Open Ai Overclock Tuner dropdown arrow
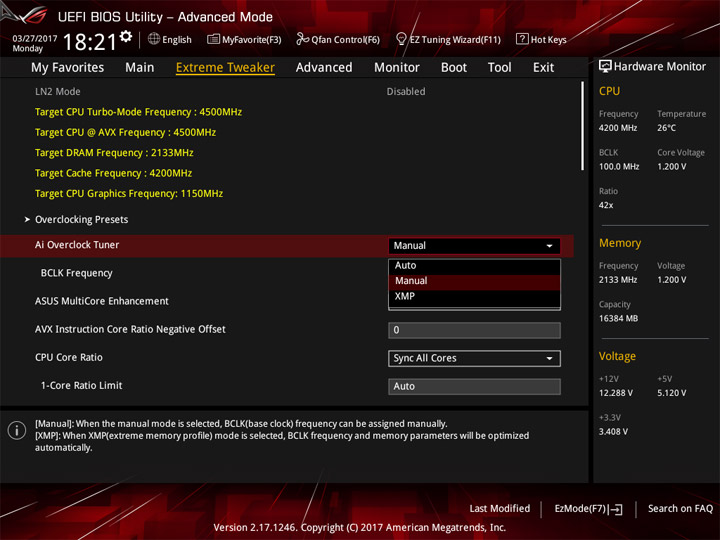 [549, 246]
